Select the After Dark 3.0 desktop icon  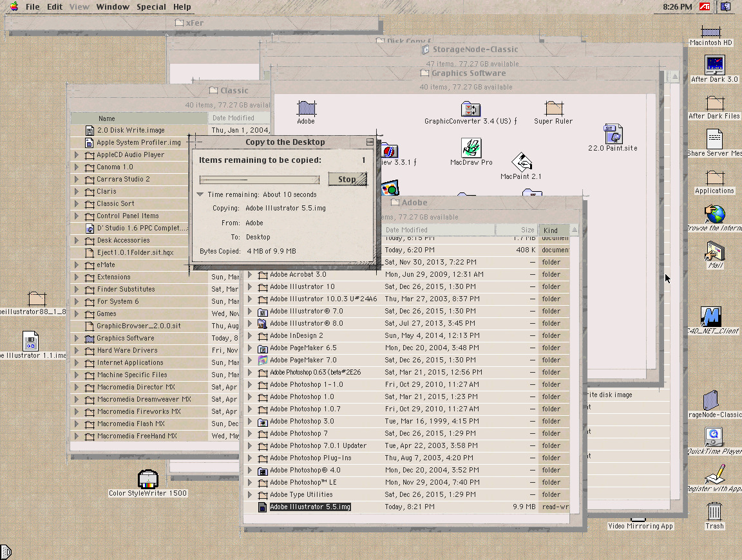(x=714, y=65)
